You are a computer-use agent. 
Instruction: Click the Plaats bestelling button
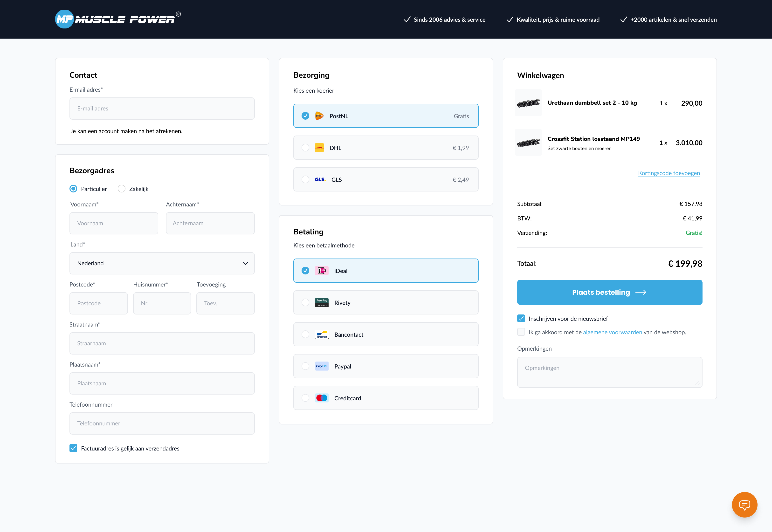(x=609, y=292)
